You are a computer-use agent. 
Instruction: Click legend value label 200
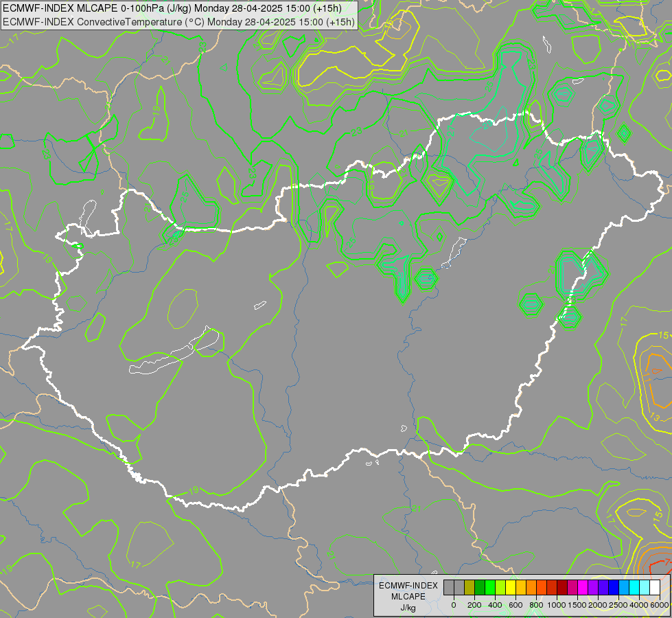click(475, 605)
